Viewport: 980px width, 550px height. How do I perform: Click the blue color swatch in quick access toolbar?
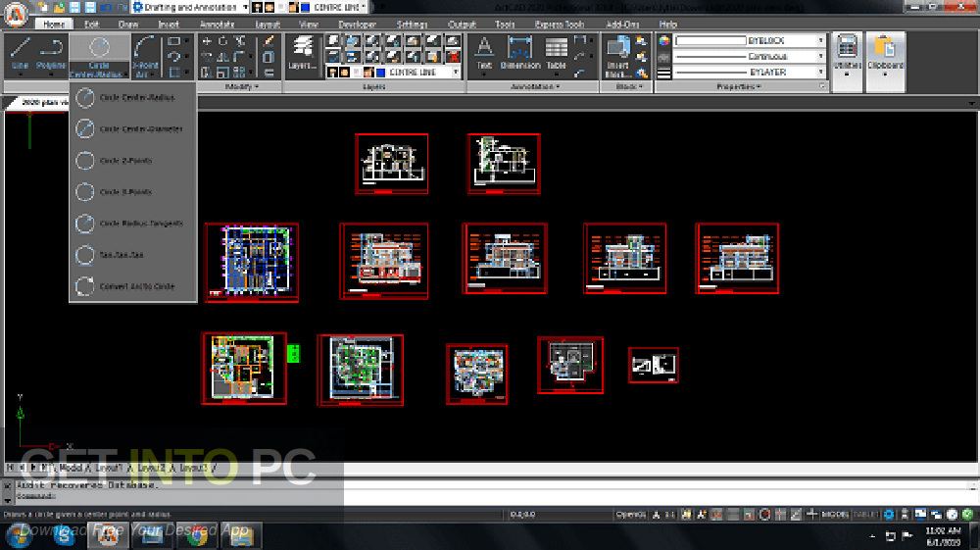306,8
